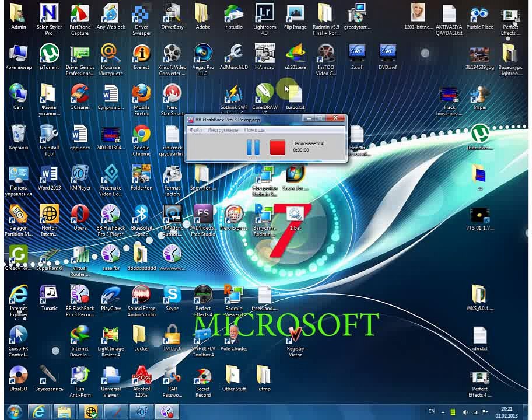Select the Sound Forge Audio Studio icon
This screenshot has width=532, height=420.
tap(142, 301)
